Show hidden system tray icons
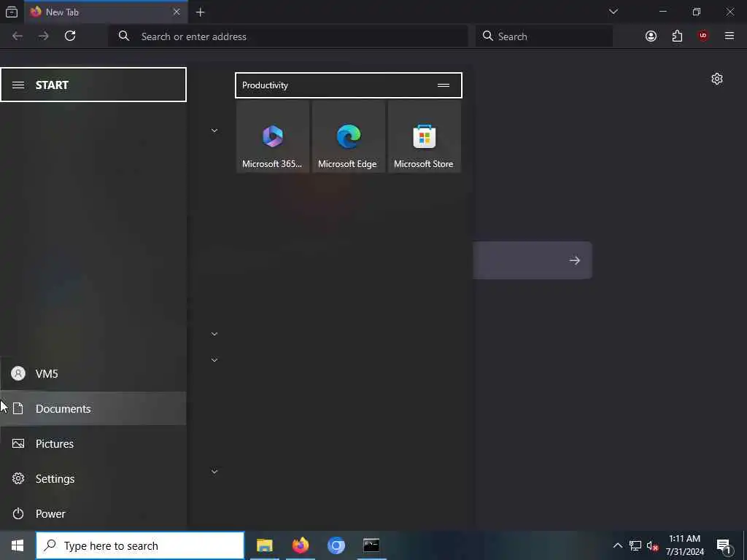 click(x=617, y=545)
